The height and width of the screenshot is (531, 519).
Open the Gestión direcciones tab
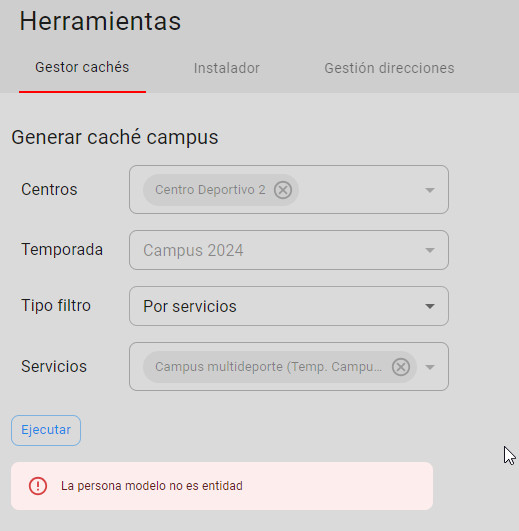coord(389,68)
